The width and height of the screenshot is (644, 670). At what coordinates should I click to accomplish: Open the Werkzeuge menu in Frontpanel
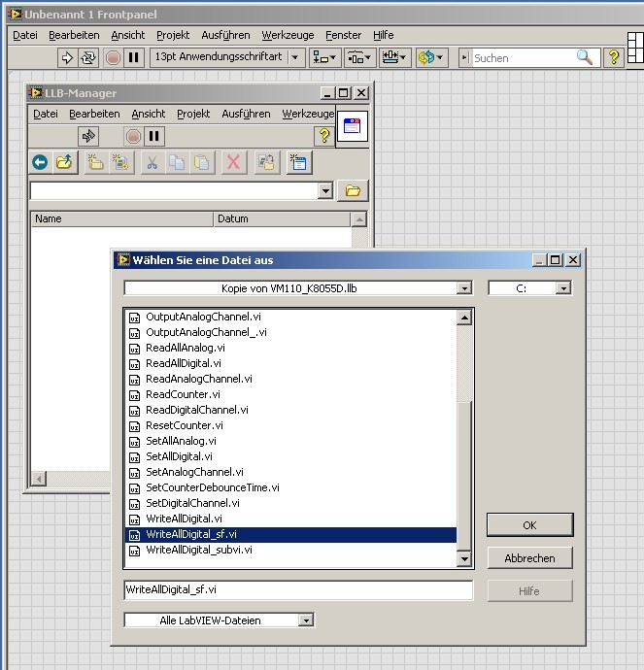coord(288,35)
